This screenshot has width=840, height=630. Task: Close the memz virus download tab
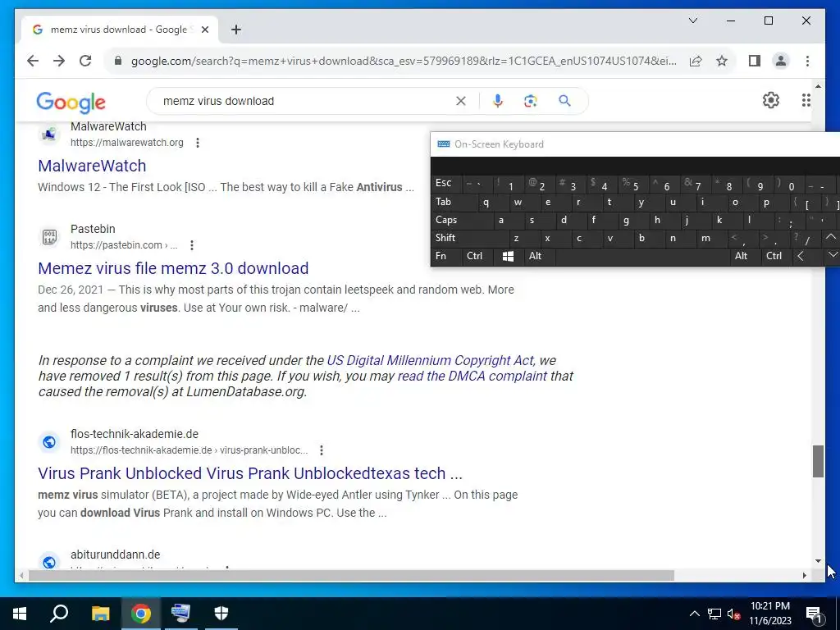tap(204, 30)
